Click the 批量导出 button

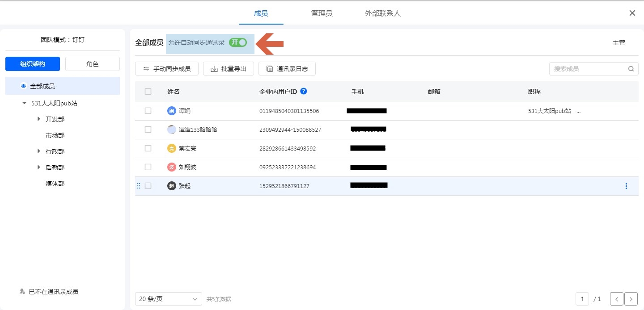[x=229, y=69]
